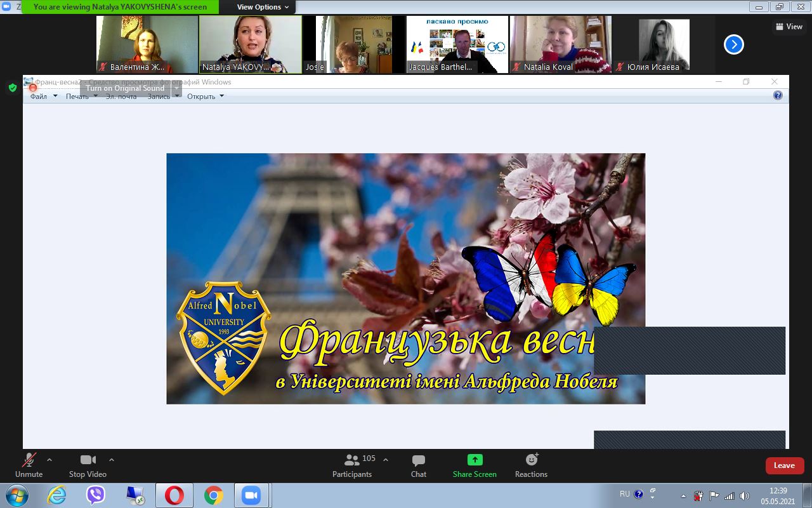The height and width of the screenshot is (508, 812).
Task: Select Natalya YAKOVYSHENA's video thumbnail
Action: click(x=251, y=44)
